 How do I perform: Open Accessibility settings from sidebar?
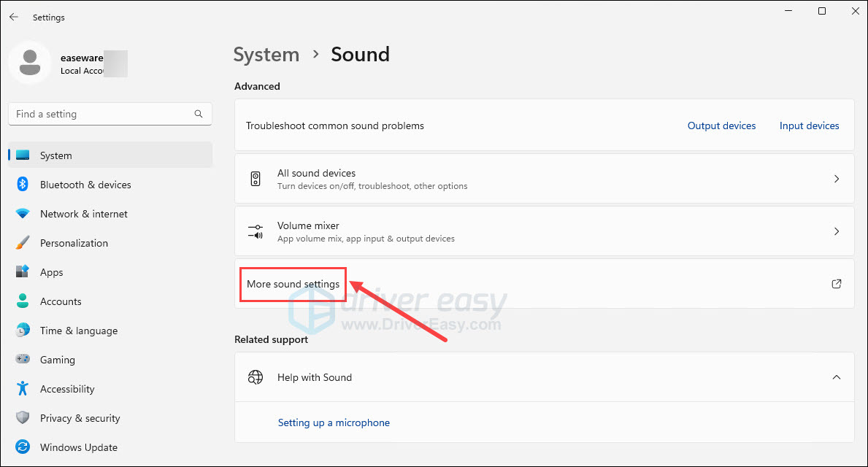[x=67, y=389]
